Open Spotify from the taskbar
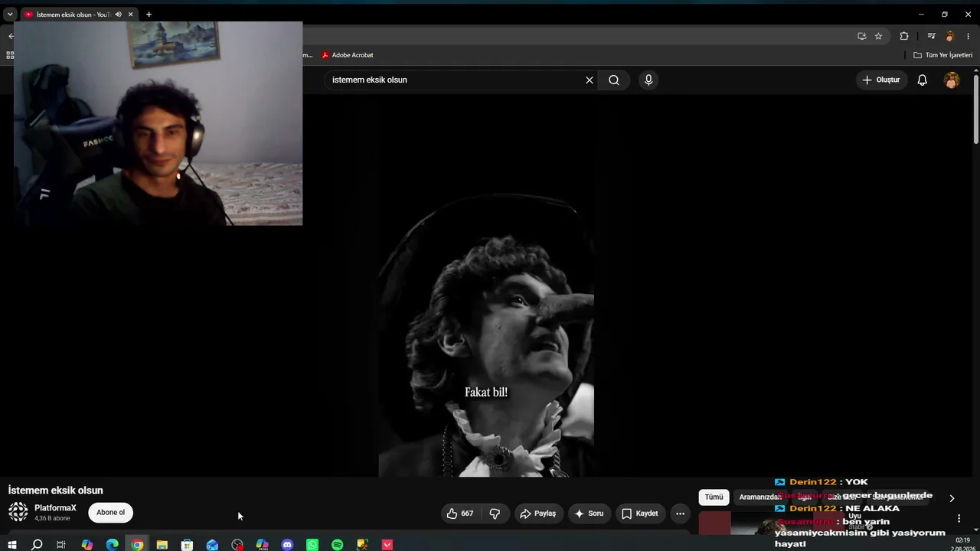This screenshot has height=551, width=980. [338, 545]
